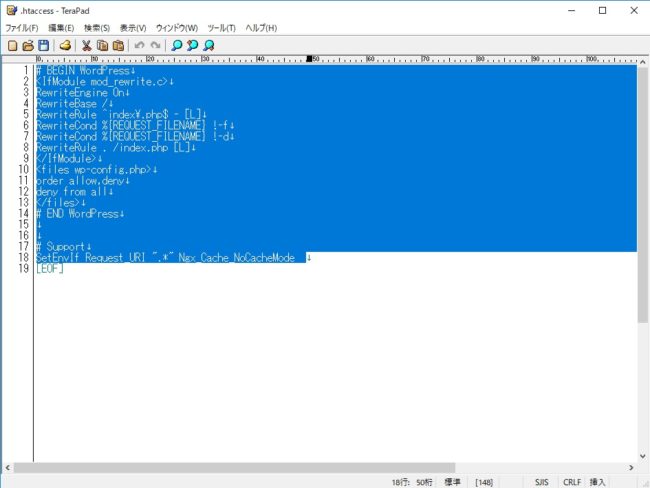Click the Redo arrow icon

(x=155, y=45)
